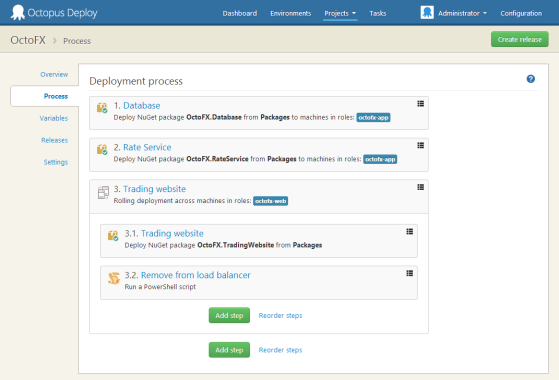Click the OctoFX.RateService package name
Image resolution: width=559 pixels, height=380 pixels.
(x=217, y=159)
